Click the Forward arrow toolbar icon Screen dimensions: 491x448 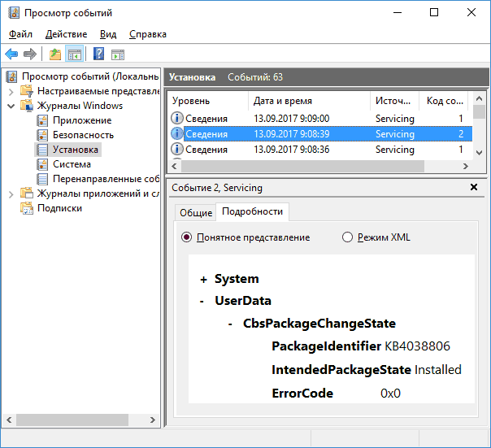click(30, 54)
